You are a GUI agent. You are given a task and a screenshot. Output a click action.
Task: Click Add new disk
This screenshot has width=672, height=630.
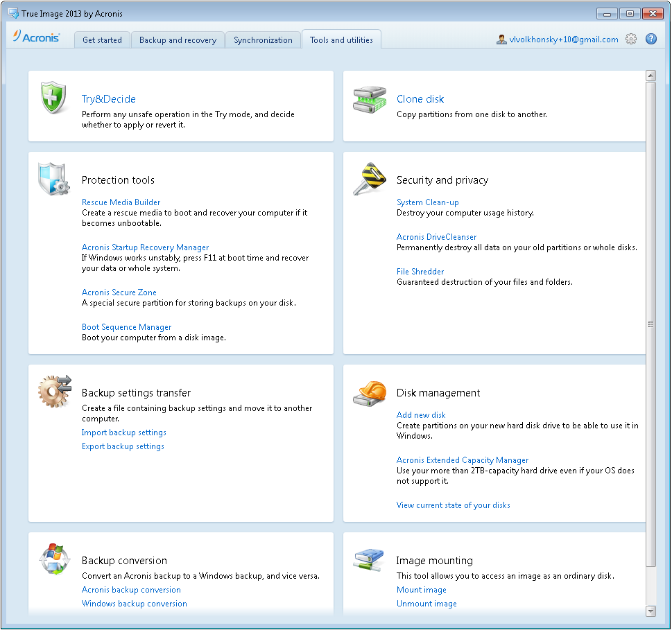point(421,415)
